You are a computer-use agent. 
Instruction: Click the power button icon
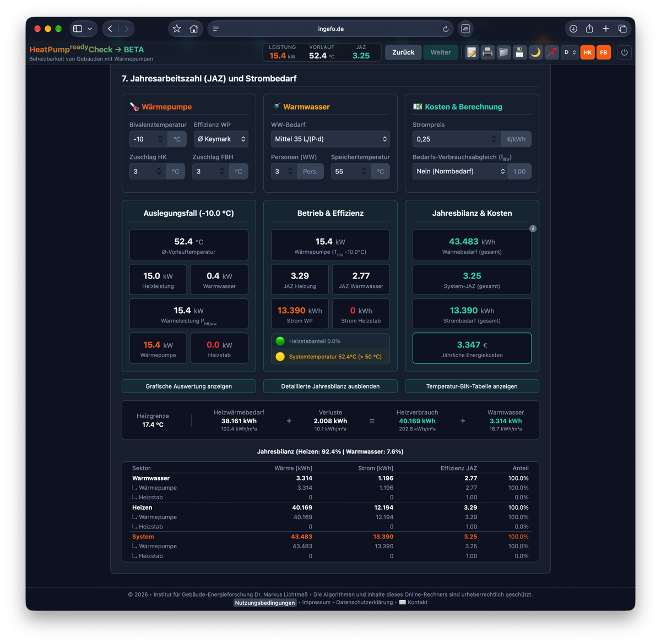624,52
